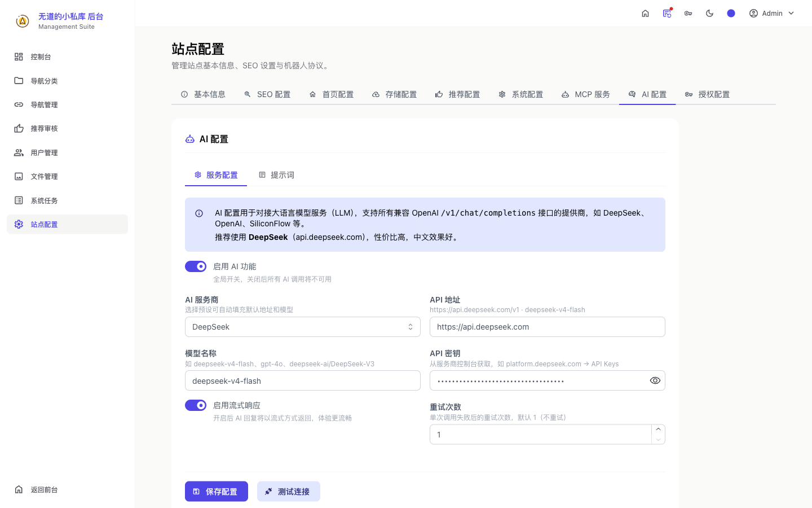
Task: Click info icon in the blue notice
Action: tap(199, 213)
